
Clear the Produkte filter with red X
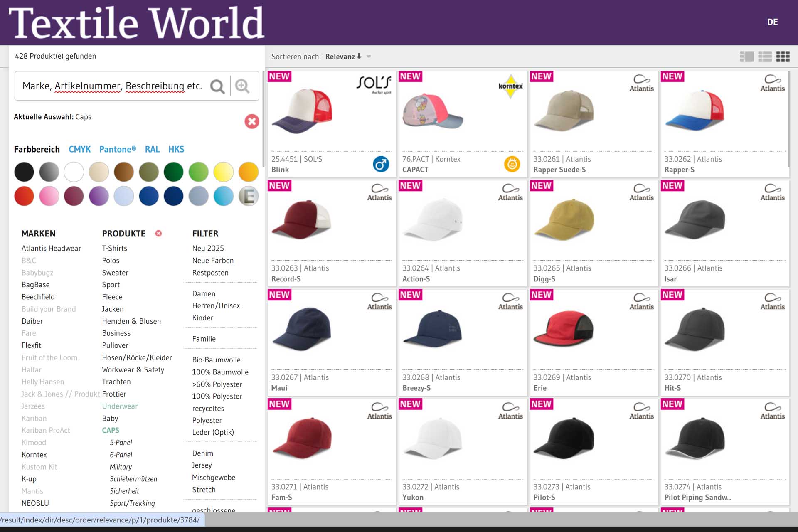pyautogui.click(x=158, y=234)
